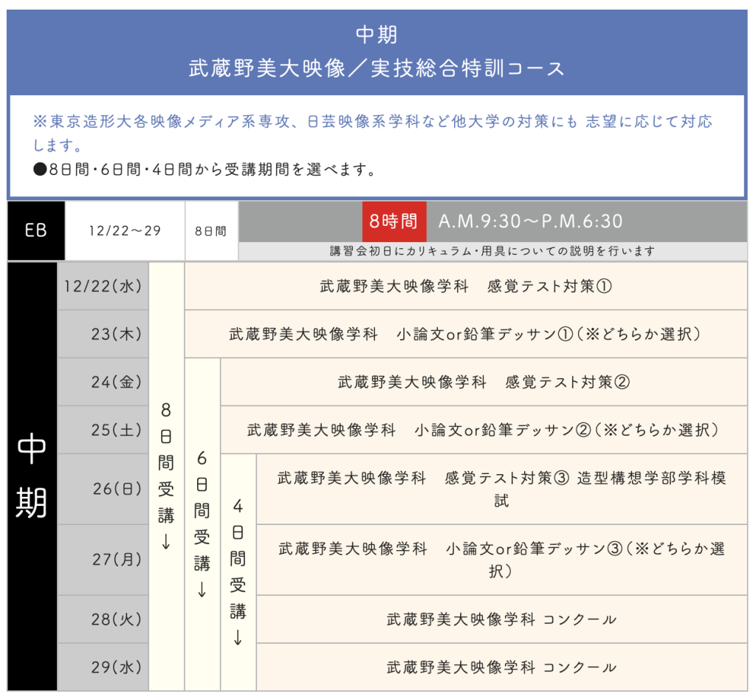Click the red 8時間 badge
The height and width of the screenshot is (700, 756).
click(394, 222)
